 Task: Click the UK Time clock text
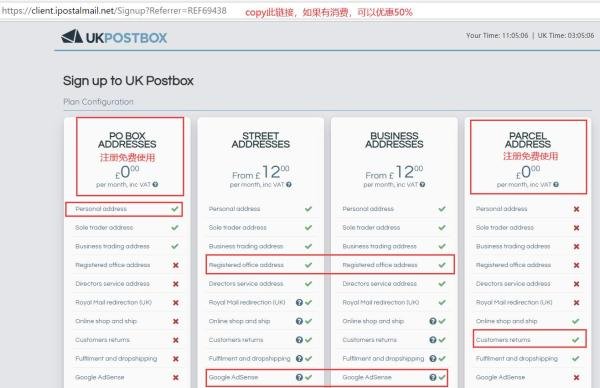click(x=566, y=36)
